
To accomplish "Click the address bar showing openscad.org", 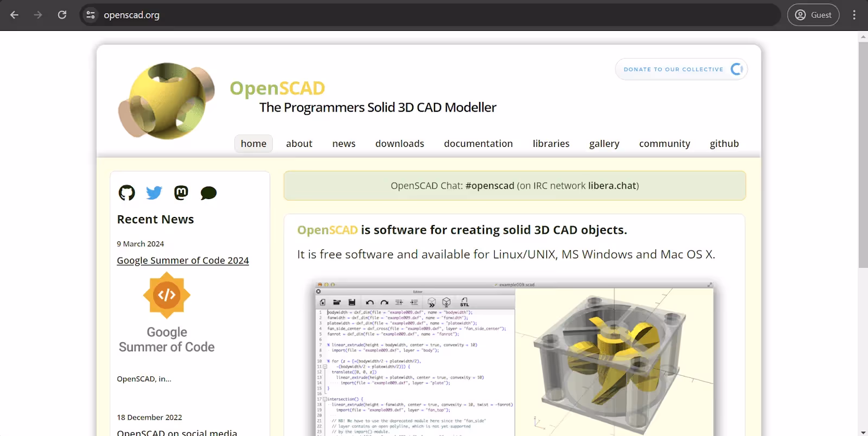I will tap(430, 15).
